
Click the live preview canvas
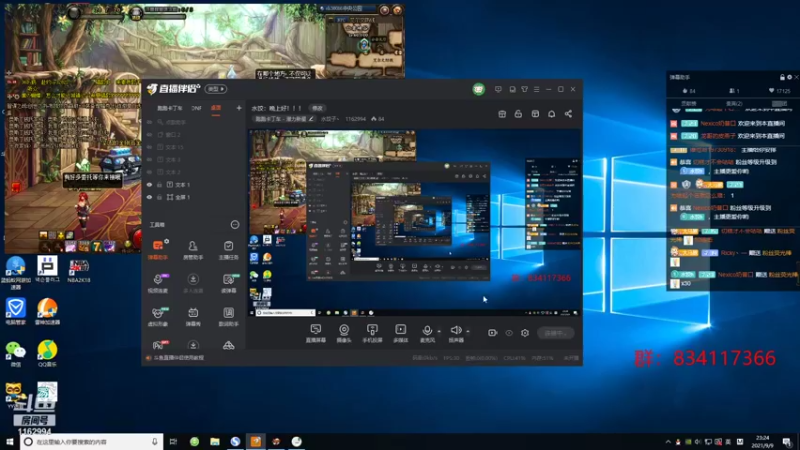coord(415,223)
